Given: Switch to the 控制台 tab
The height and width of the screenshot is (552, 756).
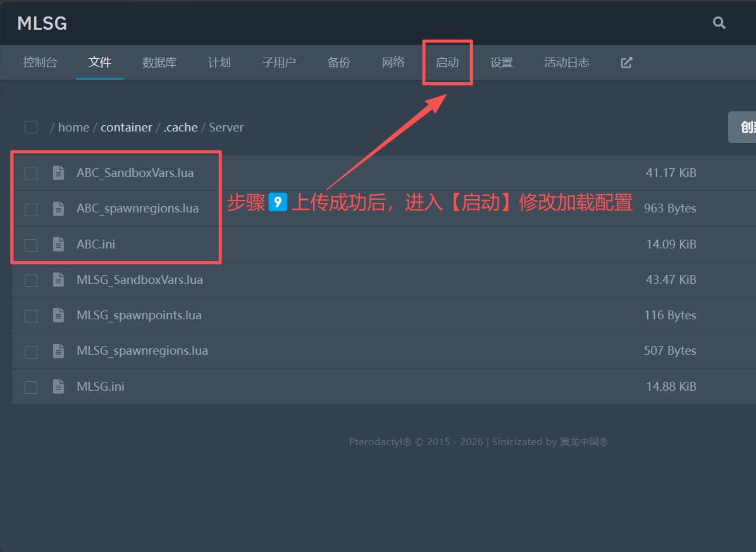Looking at the screenshot, I should click(40, 63).
